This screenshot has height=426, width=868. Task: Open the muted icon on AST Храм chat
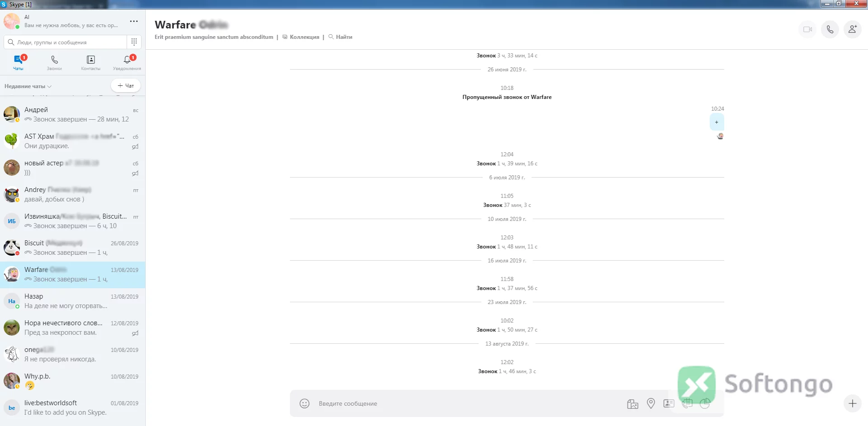point(135,146)
